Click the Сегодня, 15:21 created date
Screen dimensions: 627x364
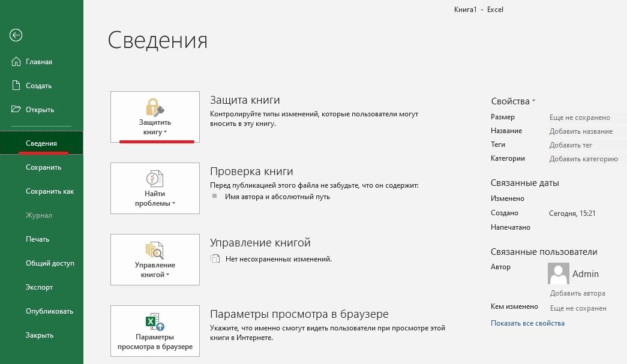pos(572,213)
